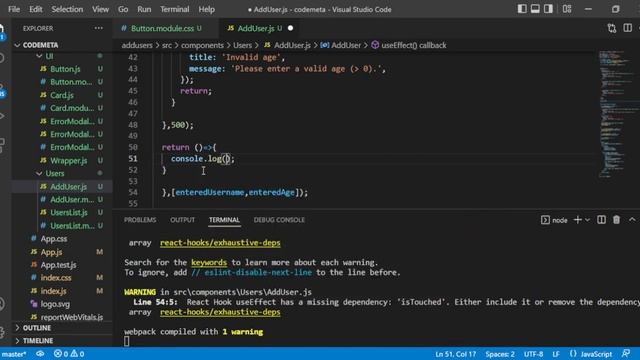Split the terminal pane
Viewport: 640px width, 360px height.
pyautogui.click(x=601, y=220)
